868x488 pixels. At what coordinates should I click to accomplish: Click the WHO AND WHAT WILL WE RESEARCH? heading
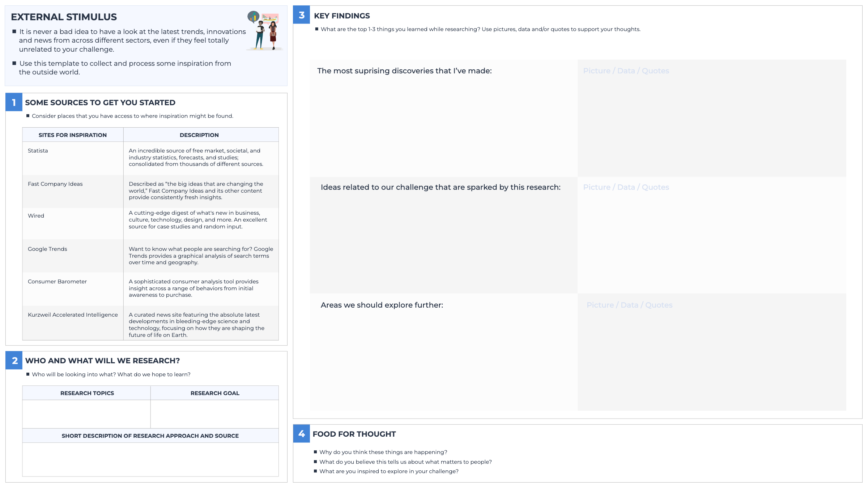click(102, 361)
